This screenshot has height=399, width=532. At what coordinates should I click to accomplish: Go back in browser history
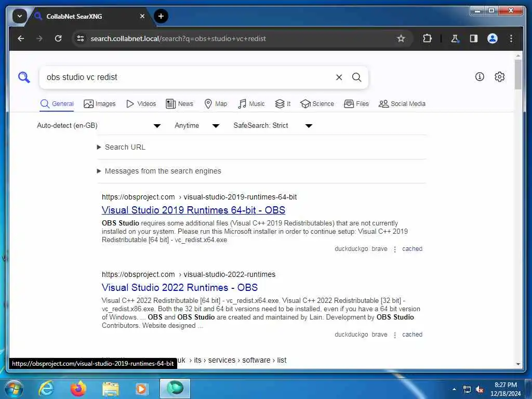point(21,38)
